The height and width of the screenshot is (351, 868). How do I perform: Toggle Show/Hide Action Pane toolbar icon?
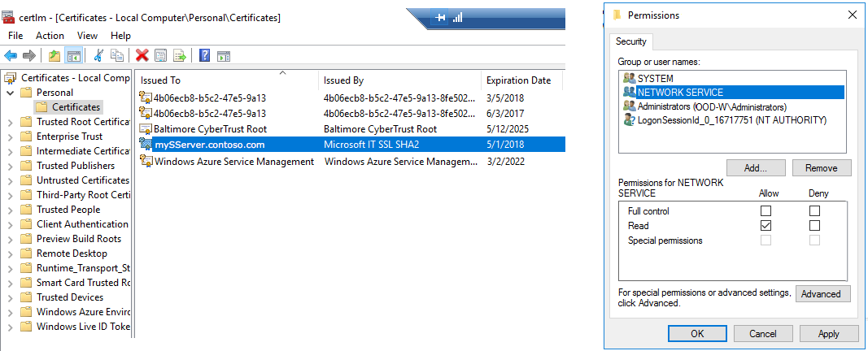(x=224, y=56)
